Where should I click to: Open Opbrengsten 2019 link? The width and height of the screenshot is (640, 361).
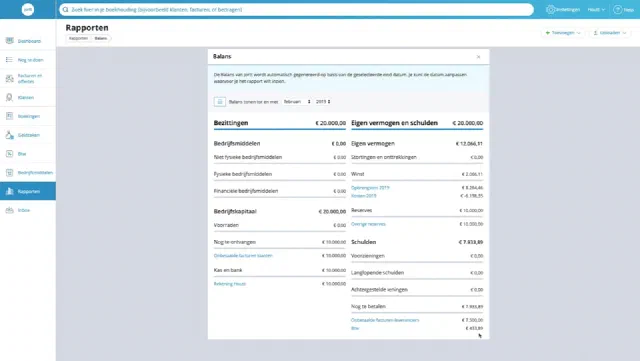(x=370, y=188)
